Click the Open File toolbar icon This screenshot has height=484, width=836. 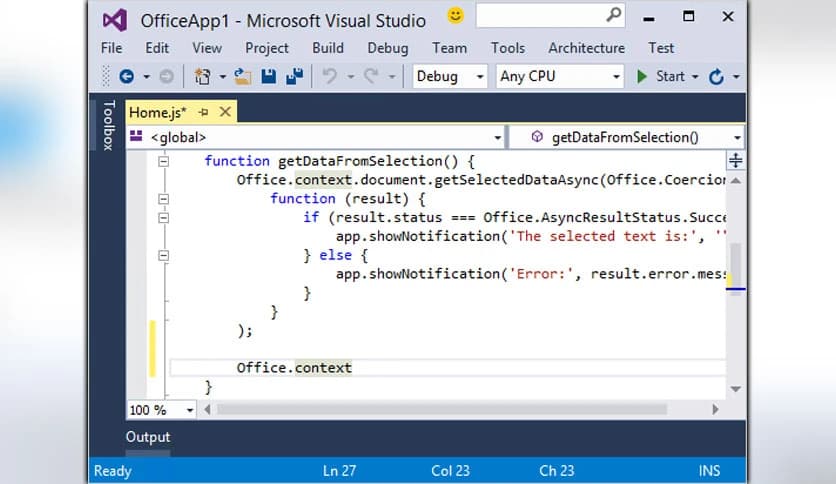pos(243,76)
